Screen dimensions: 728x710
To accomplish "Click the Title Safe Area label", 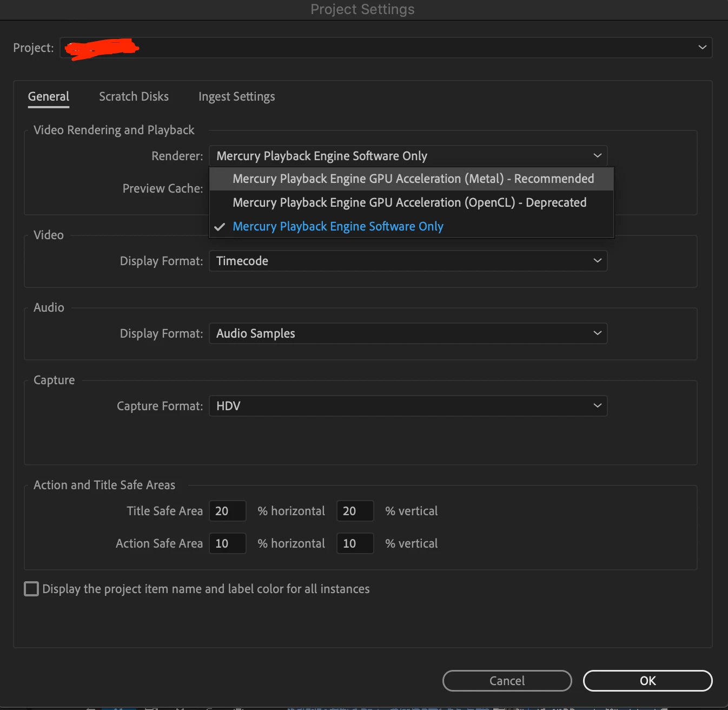I will pos(165,511).
